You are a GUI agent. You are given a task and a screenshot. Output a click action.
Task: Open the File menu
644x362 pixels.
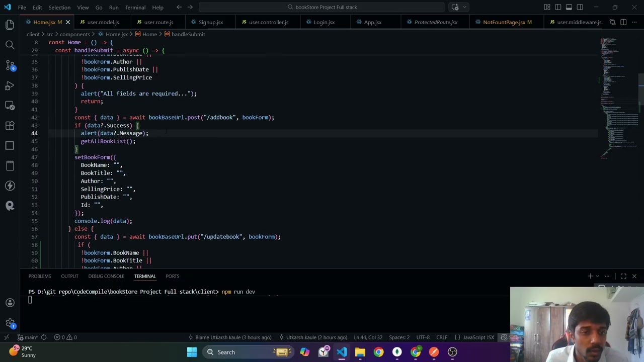click(22, 8)
